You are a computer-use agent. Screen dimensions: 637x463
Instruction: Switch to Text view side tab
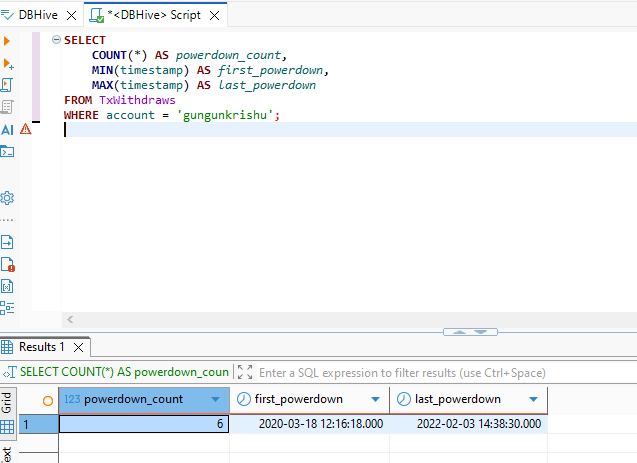[x=7, y=454]
